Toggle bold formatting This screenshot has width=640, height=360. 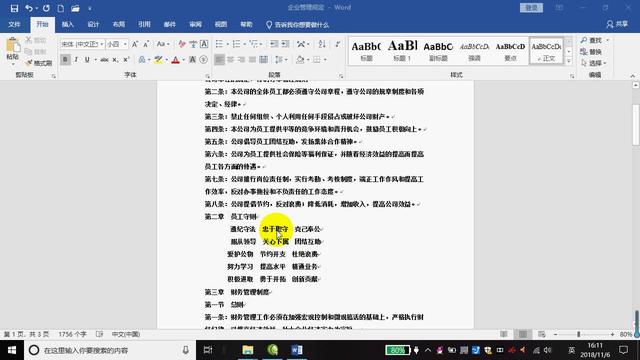click(x=65, y=60)
